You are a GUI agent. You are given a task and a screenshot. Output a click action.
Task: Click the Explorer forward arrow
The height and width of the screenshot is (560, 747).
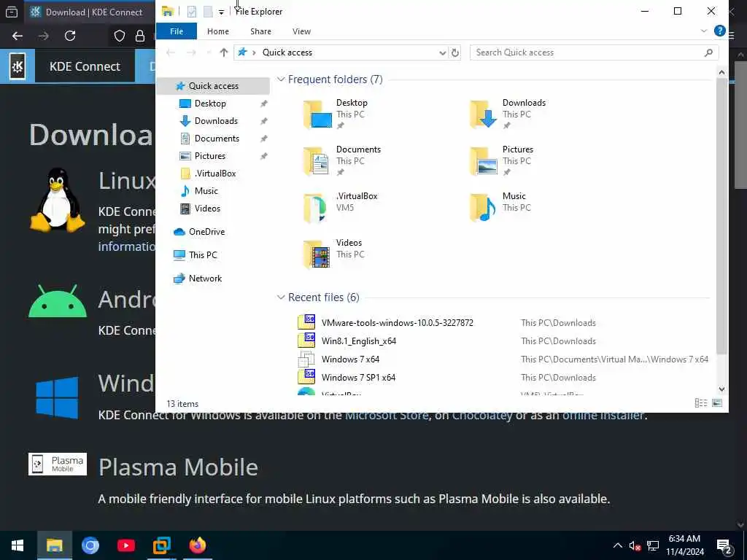[x=191, y=52]
